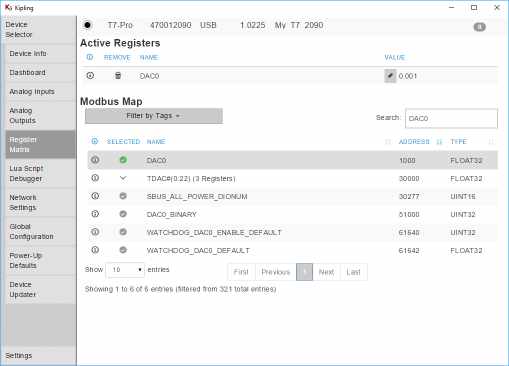Switch to the Analog Inputs tab
Image resolution: width=509 pixels, height=366 pixels.
click(32, 92)
